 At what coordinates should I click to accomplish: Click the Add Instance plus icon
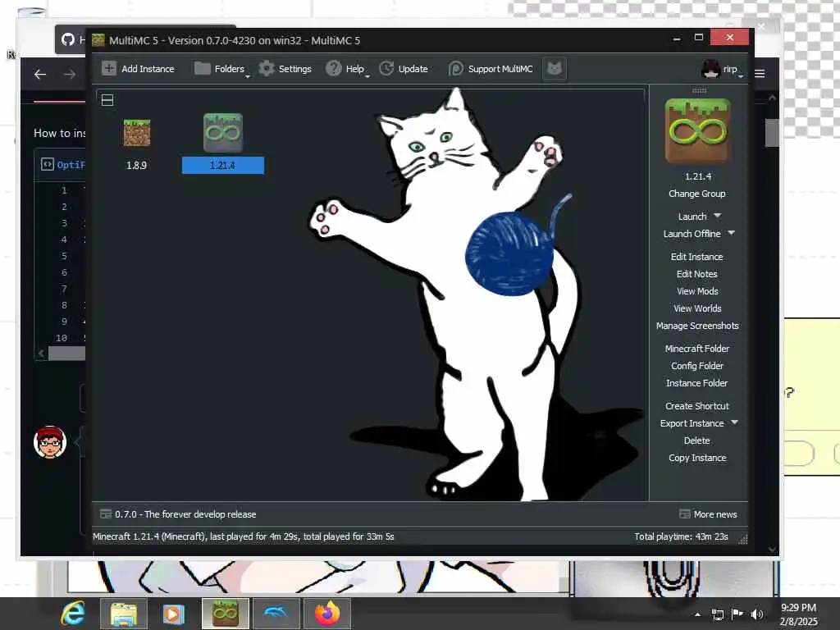click(x=109, y=69)
